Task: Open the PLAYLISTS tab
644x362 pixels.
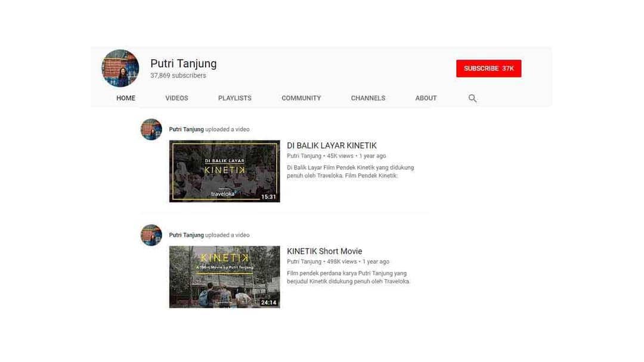Action: pyautogui.click(x=234, y=98)
